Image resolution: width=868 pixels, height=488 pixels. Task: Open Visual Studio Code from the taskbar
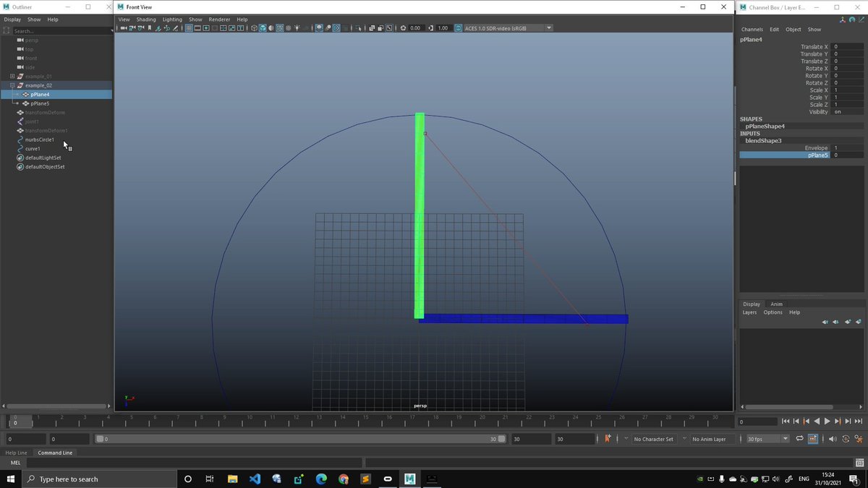(254, 479)
